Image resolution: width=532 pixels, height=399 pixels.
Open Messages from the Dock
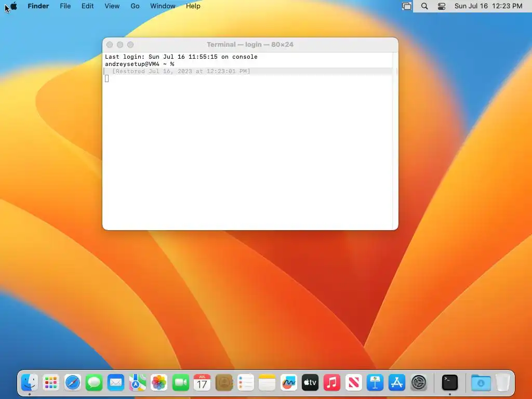pyautogui.click(x=94, y=383)
